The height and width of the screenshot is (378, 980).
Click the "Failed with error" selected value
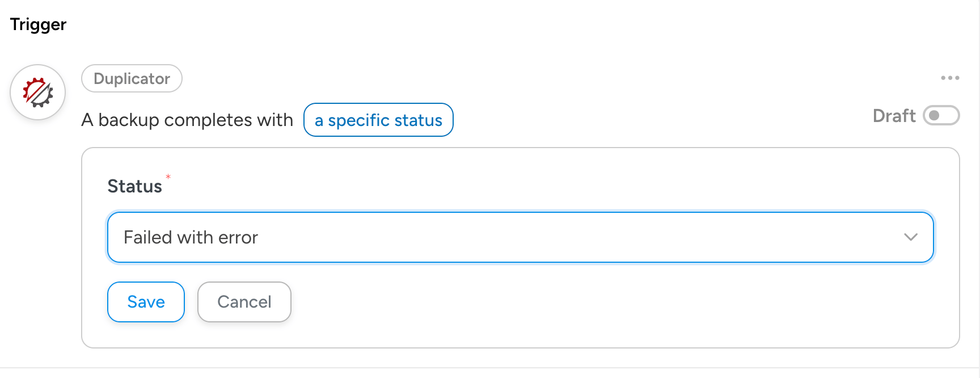[191, 237]
